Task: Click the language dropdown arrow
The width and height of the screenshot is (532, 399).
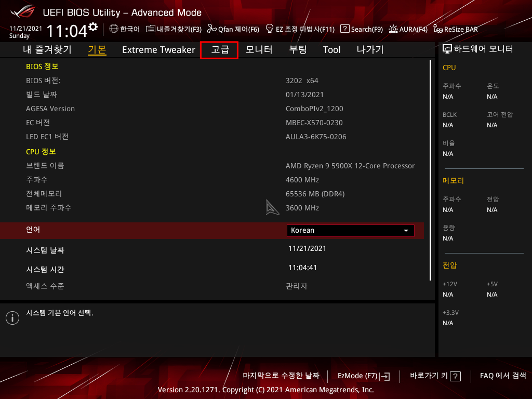Action: point(406,231)
